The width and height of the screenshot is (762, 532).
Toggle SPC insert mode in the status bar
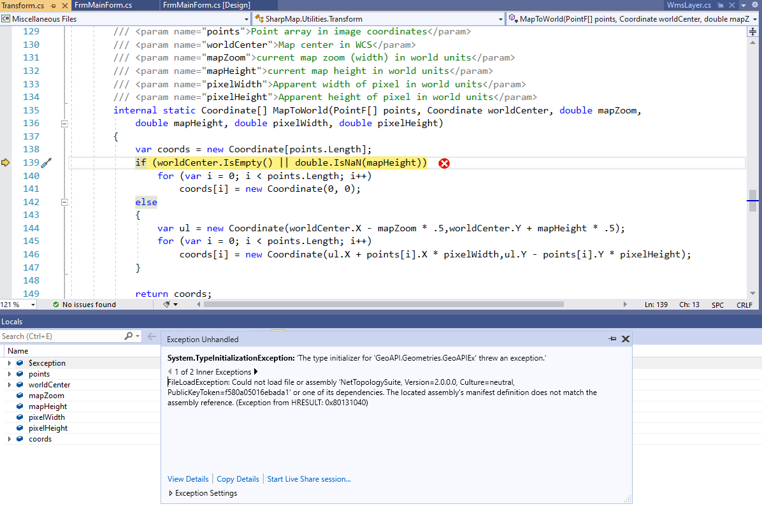point(718,305)
